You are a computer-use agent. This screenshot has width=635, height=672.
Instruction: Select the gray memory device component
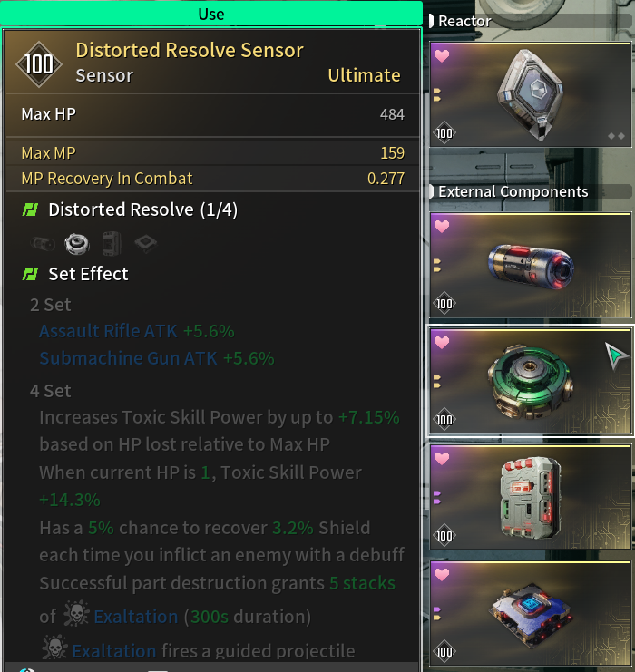[531, 498]
